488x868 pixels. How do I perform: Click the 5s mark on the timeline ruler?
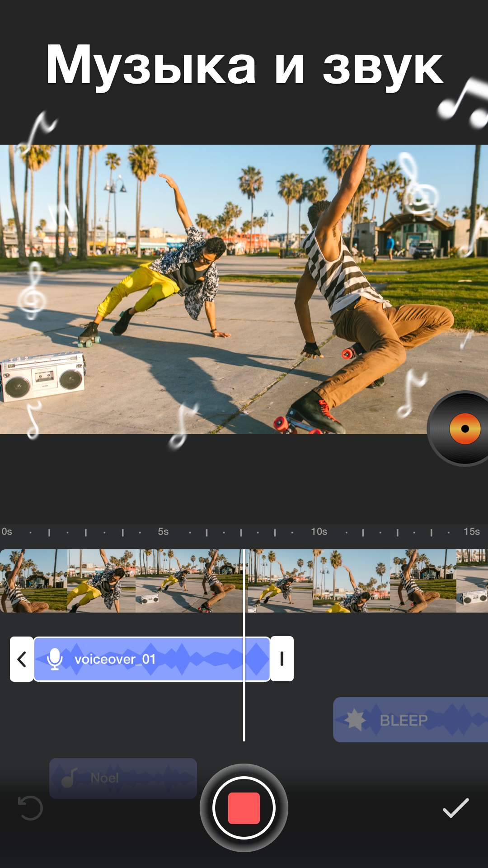coord(163,532)
